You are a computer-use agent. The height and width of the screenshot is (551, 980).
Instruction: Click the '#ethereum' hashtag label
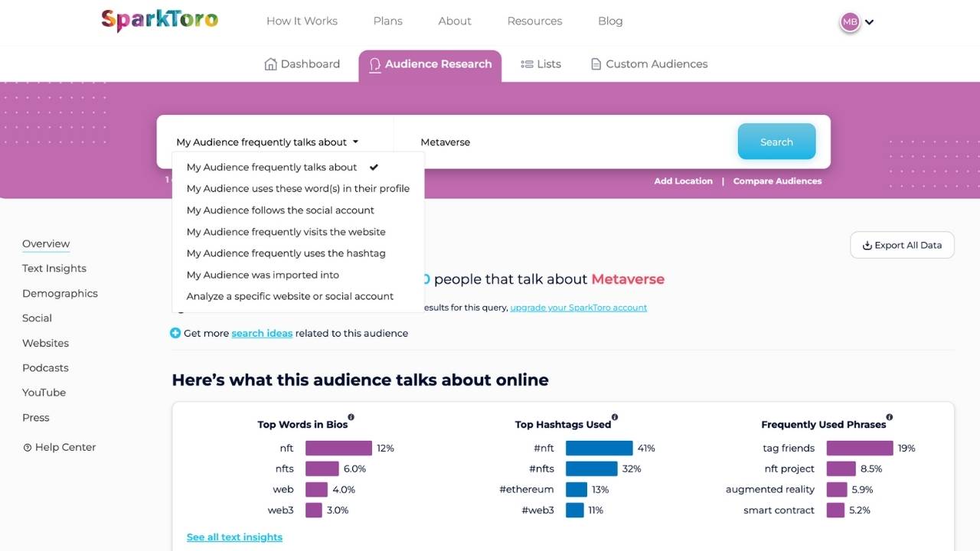527,490
